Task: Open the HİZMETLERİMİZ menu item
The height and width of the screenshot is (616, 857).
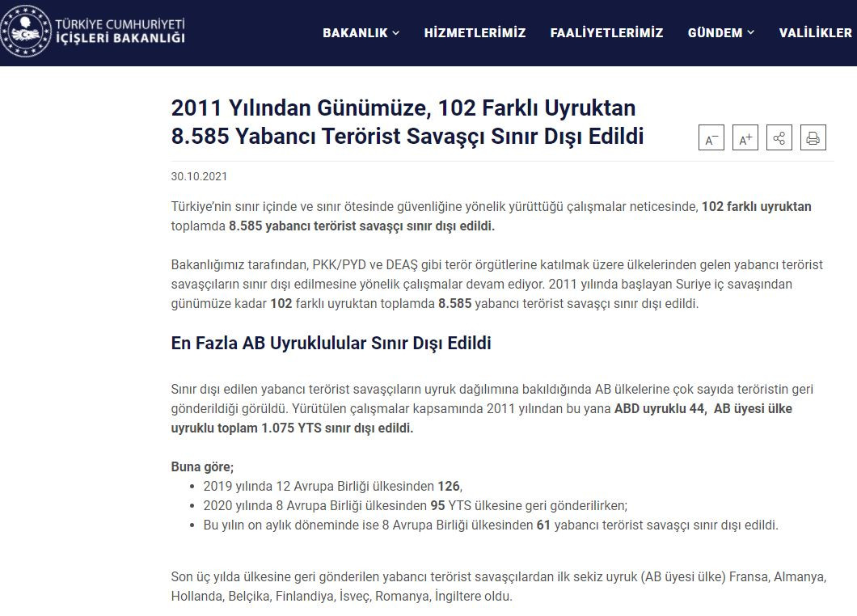Action: tap(474, 33)
